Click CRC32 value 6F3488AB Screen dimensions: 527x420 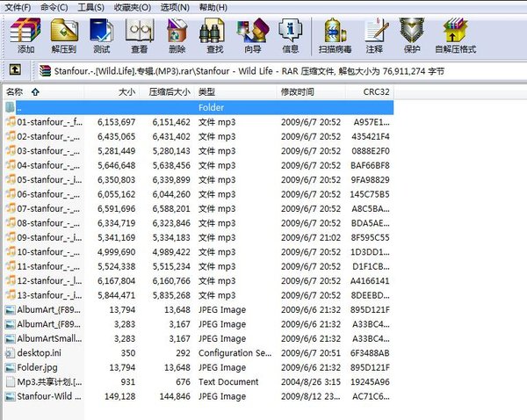(370, 352)
